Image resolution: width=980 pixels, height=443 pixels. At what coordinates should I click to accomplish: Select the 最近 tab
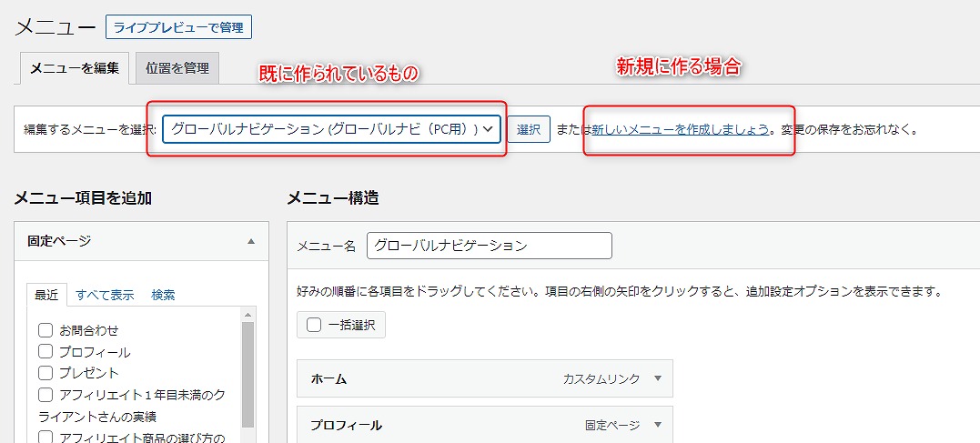pyautogui.click(x=46, y=295)
